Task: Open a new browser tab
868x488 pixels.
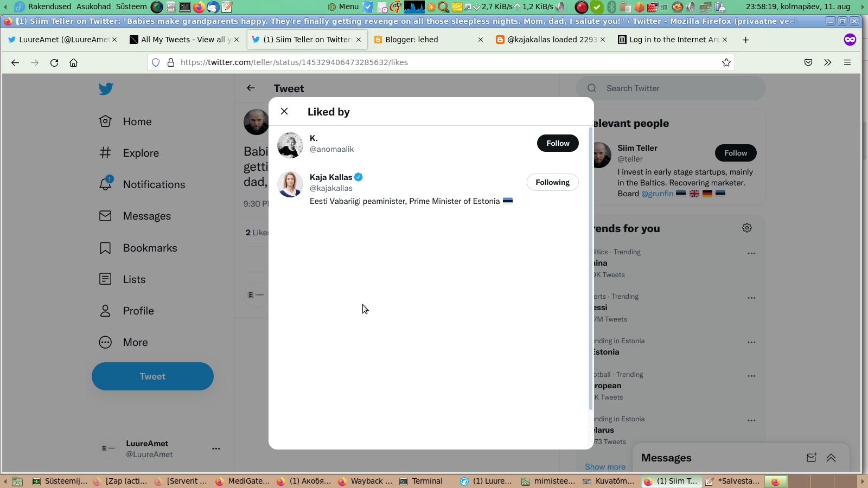Action: coord(745,40)
